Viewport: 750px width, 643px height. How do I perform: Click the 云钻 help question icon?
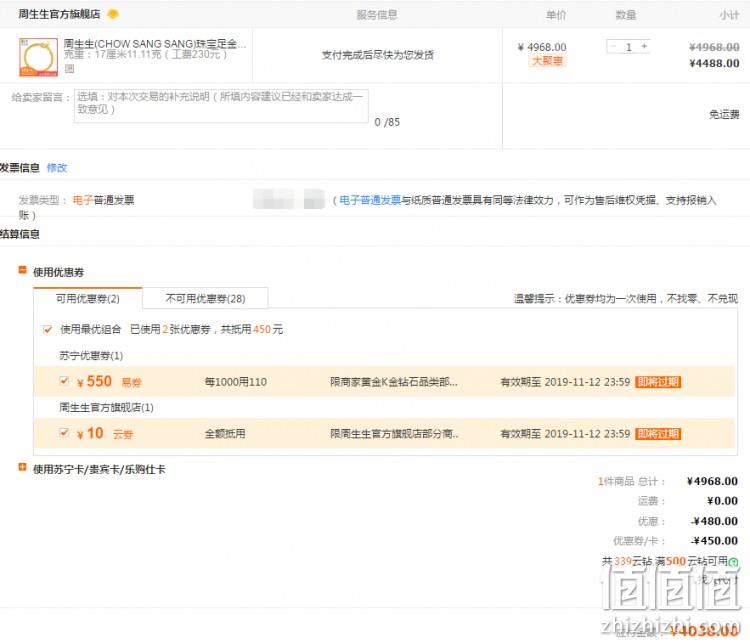pos(733,562)
